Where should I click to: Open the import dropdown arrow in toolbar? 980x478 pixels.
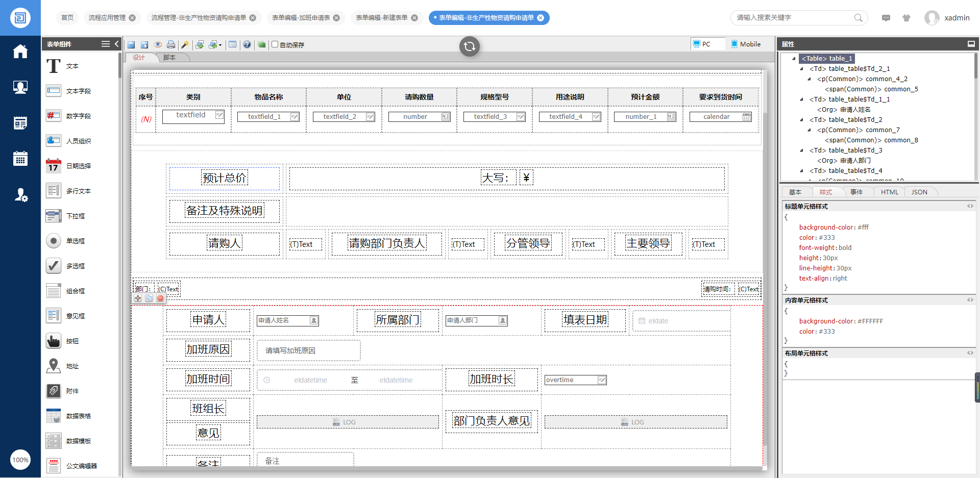click(x=220, y=45)
